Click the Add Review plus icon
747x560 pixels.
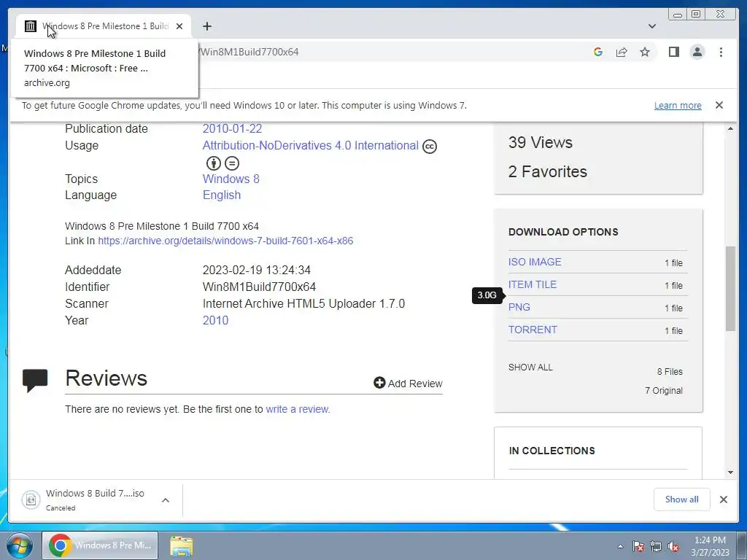[x=379, y=382]
